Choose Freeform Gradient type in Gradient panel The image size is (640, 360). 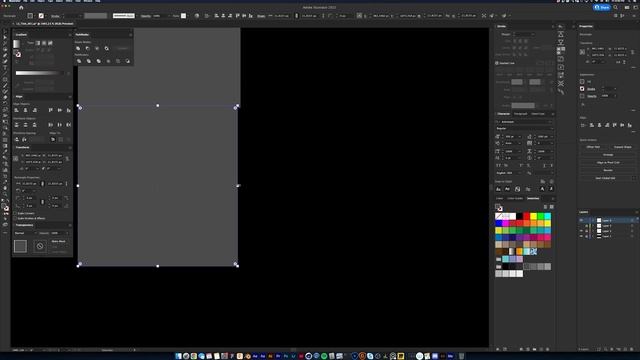[x=51, y=43]
